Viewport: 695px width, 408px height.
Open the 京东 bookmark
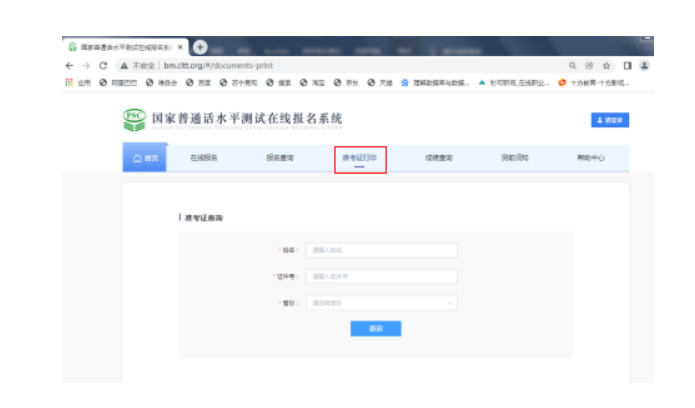(x=346, y=82)
